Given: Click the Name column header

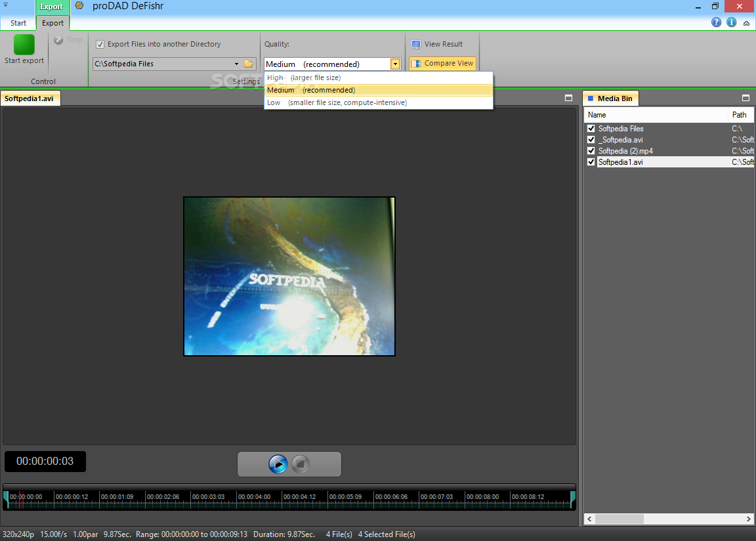Looking at the screenshot, I should (656, 115).
